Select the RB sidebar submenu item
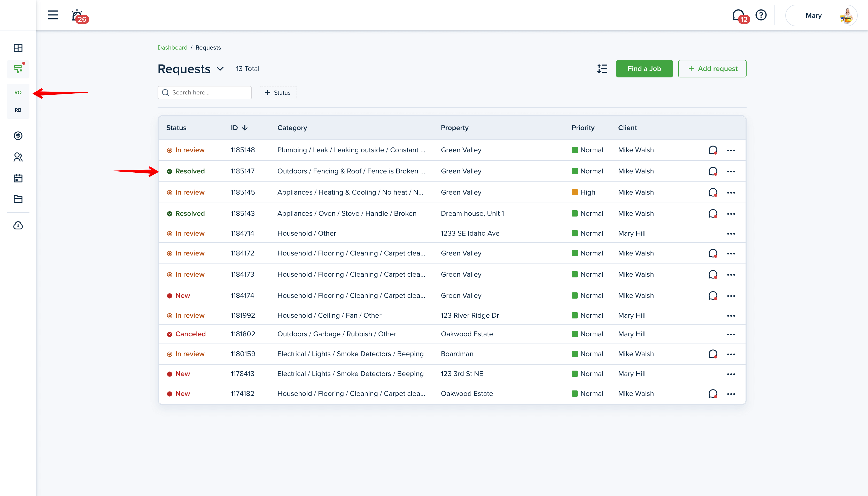Image resolution: width=868 pixels, height=496 pixels. [x=18, y=110]
